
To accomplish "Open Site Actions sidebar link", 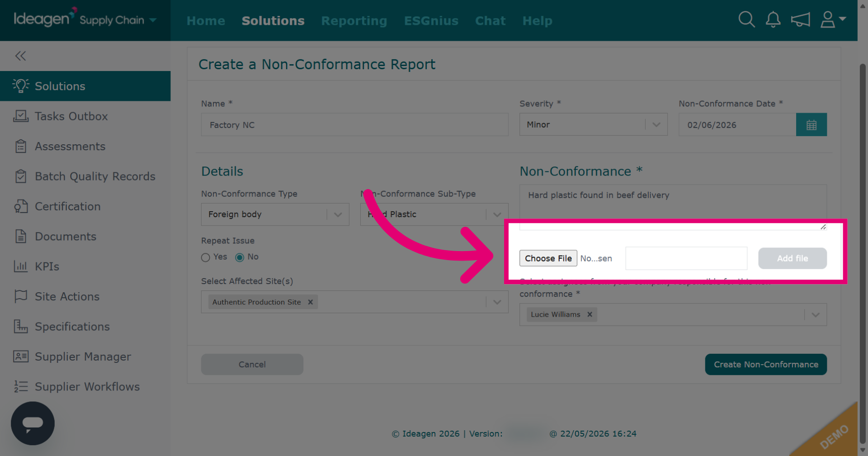I will pos(67,296).
